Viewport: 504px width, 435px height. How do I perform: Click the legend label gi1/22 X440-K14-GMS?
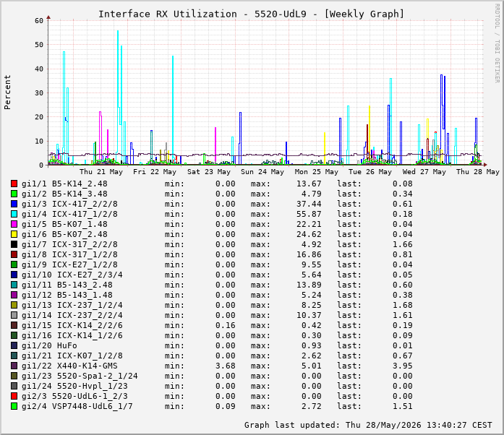pos(69,366)
